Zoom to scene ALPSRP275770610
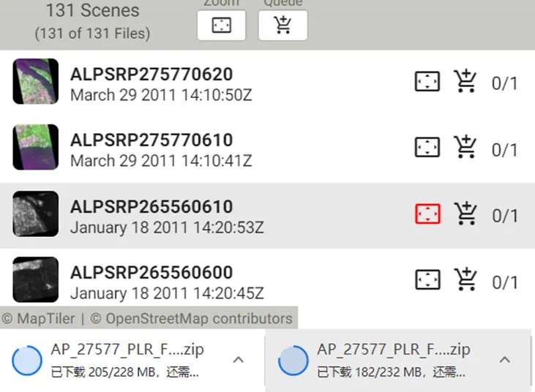 click(x=427, y=148)
